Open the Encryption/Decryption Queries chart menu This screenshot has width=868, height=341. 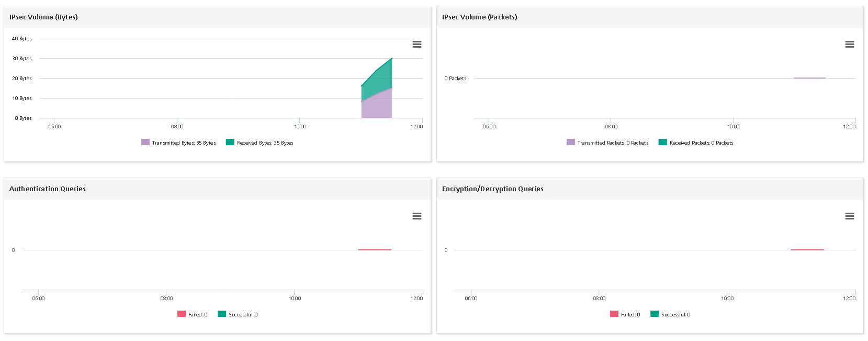849,216
